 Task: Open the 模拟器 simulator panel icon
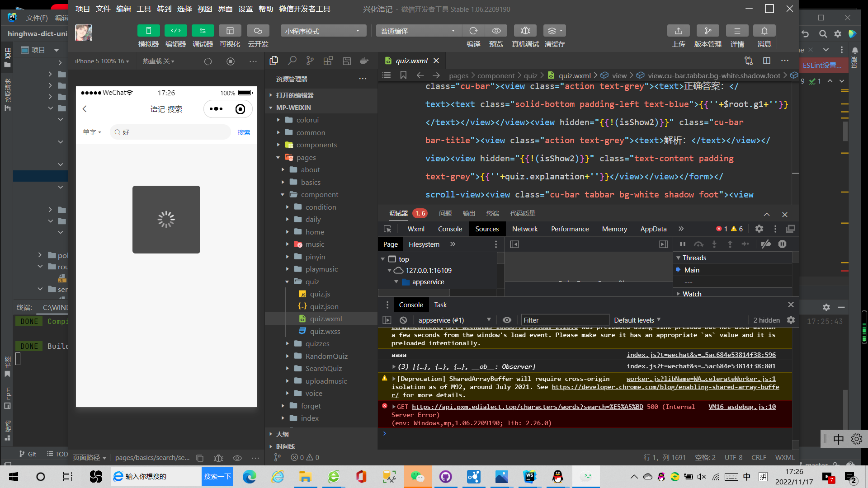(x=149, y=30)
